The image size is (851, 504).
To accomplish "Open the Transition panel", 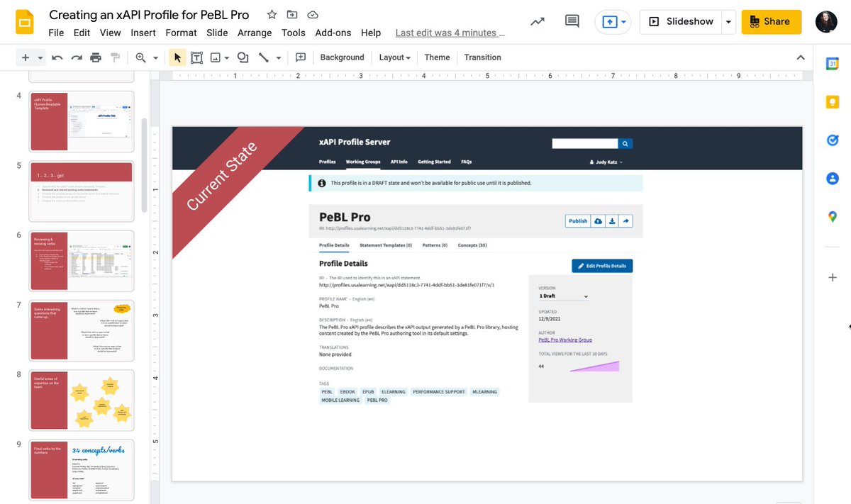I will coord(482,57).
